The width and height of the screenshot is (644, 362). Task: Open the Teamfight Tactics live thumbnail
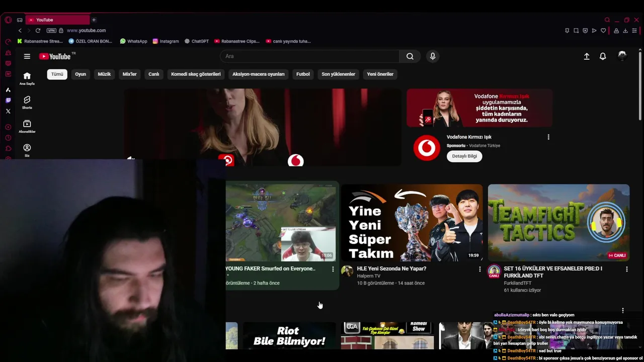click(558, 223)
